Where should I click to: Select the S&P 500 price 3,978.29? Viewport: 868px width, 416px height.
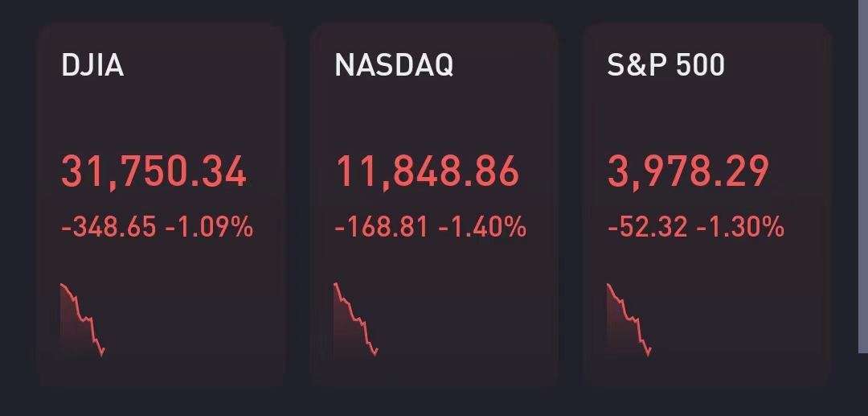coord(689,173)
